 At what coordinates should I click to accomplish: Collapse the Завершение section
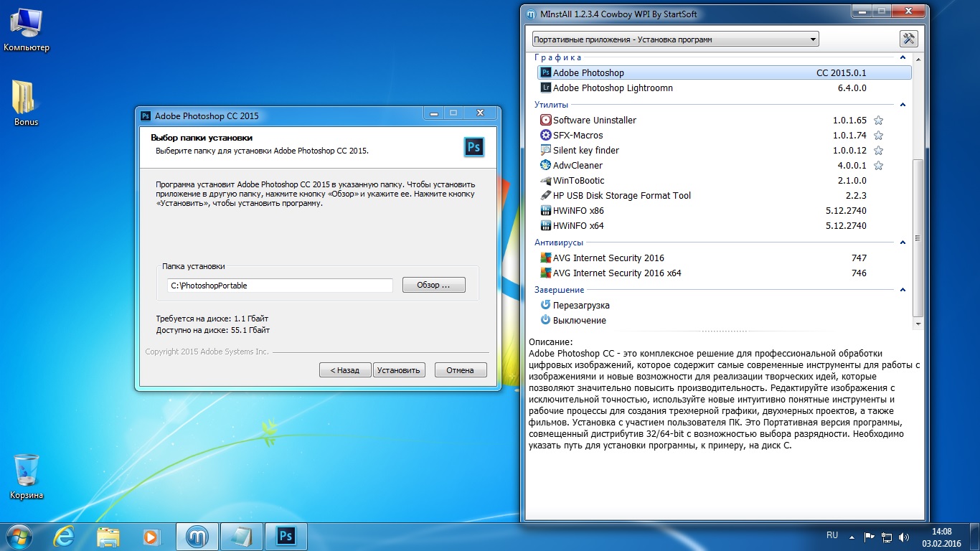point(903,290)
